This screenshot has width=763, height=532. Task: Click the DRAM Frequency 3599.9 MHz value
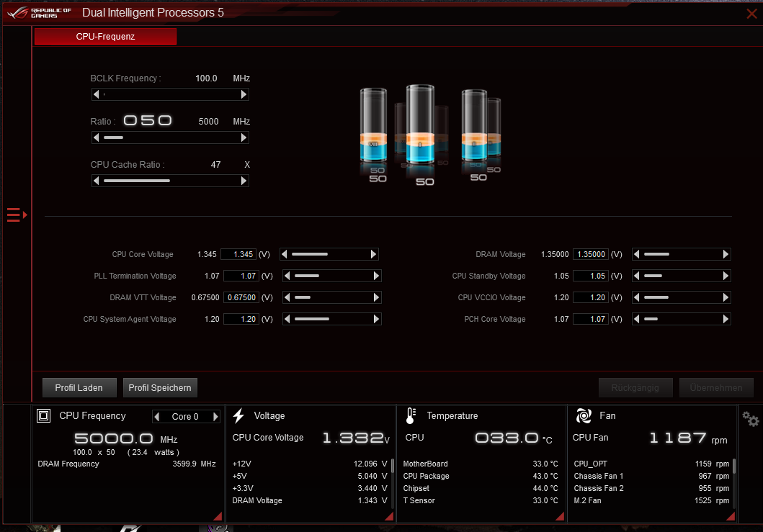(194, 464)
